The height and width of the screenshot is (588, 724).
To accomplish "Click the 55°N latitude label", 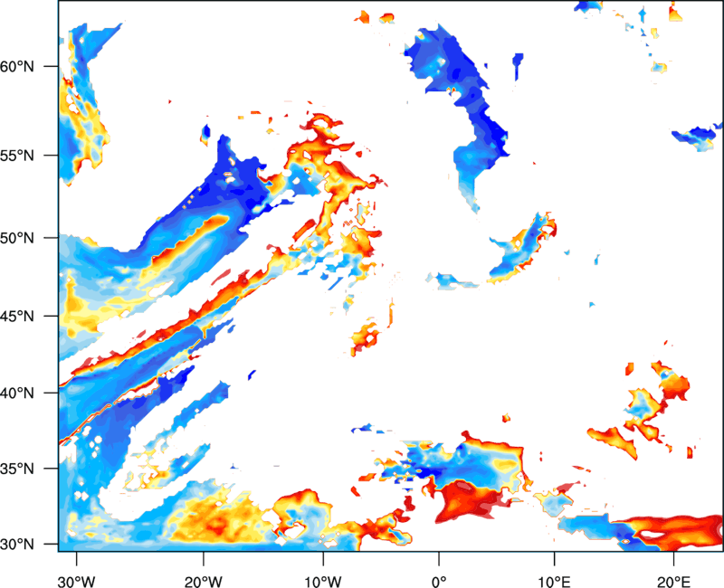I will click(17, 156).
